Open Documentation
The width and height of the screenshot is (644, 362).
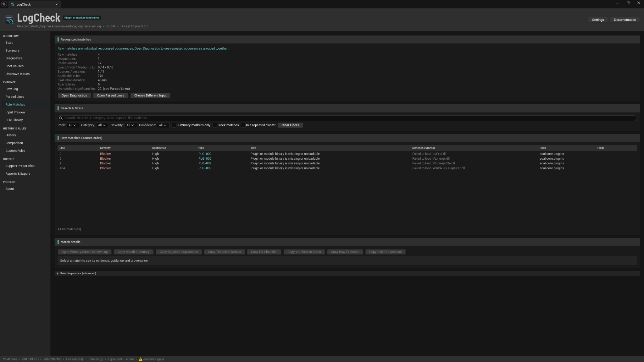coord(625,20)
